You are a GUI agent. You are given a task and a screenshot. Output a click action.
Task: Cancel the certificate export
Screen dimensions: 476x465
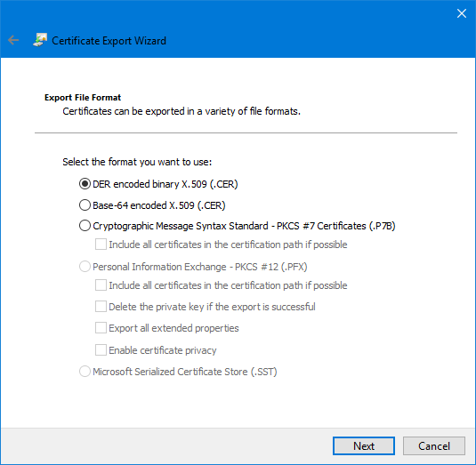(x=434, y=446)
